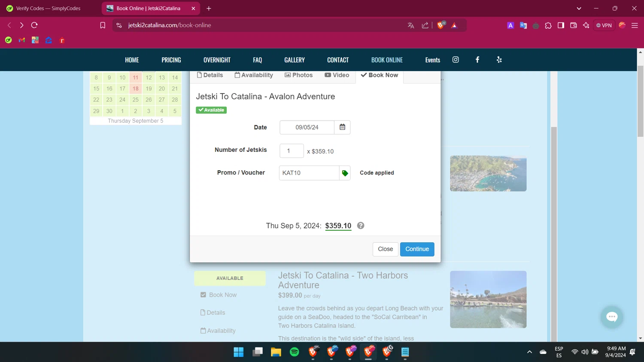Open the translate page icon

click(x=411, y=25)
